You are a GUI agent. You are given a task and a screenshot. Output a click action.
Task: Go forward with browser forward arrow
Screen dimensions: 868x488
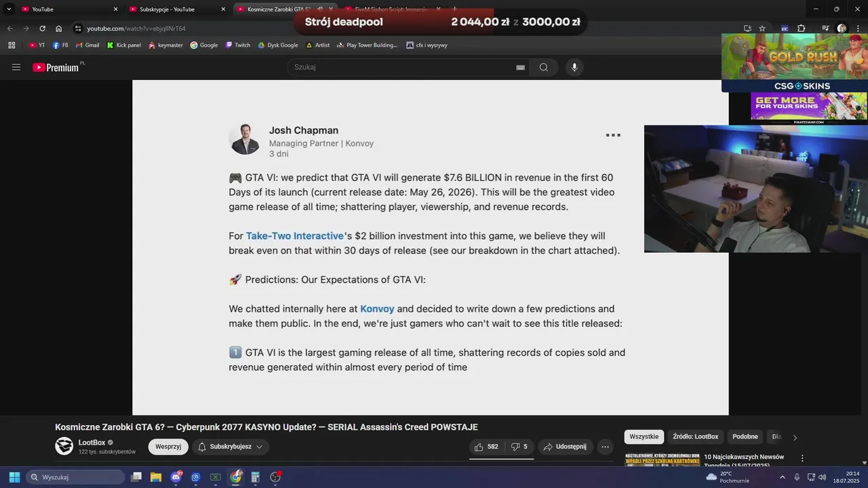pos(26,28)
